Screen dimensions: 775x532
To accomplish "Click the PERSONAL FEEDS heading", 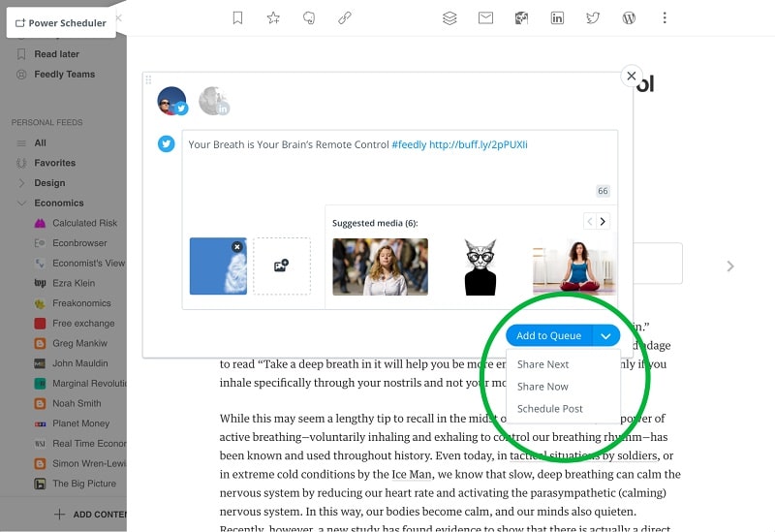I will click(46, 122).
